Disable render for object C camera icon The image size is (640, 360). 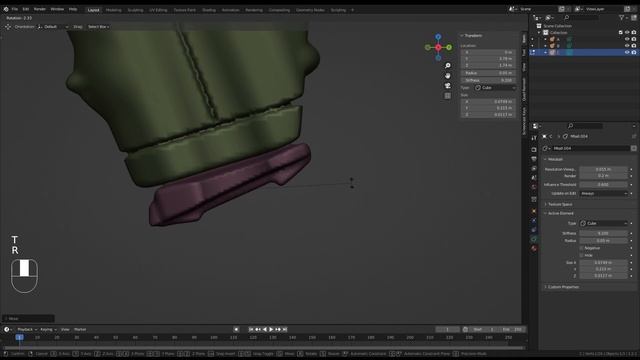634,52
